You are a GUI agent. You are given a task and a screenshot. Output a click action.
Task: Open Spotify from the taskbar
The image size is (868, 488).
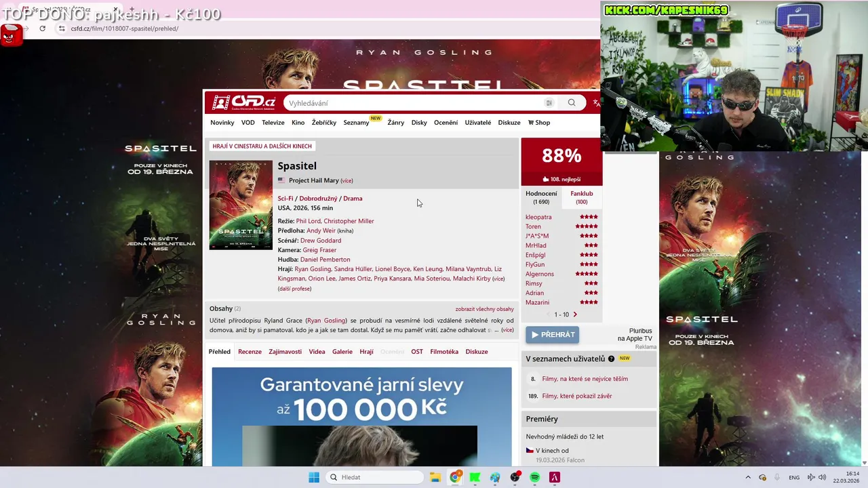click(x=534, y=477)
